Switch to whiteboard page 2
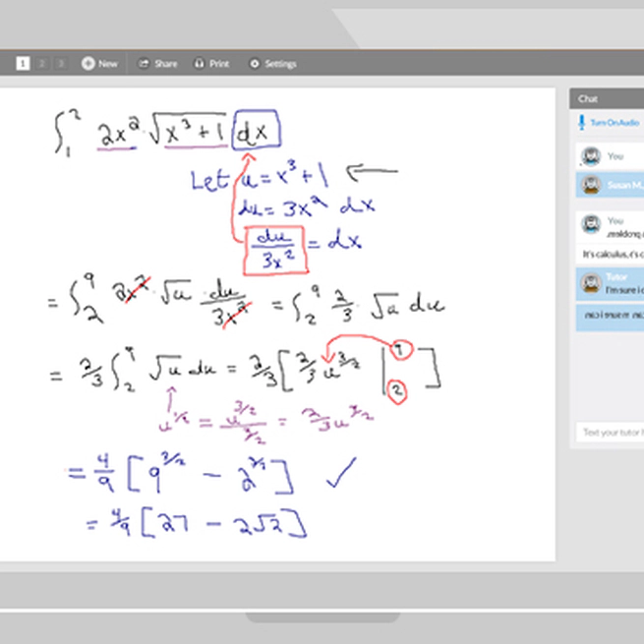Screen dimensions: 644x644 (42, 64)
